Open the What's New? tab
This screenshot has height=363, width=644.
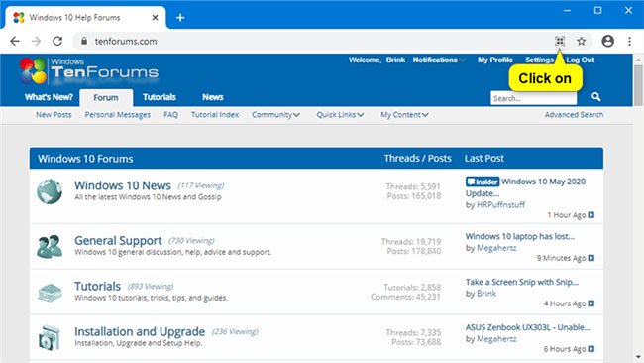pos(49,97)
